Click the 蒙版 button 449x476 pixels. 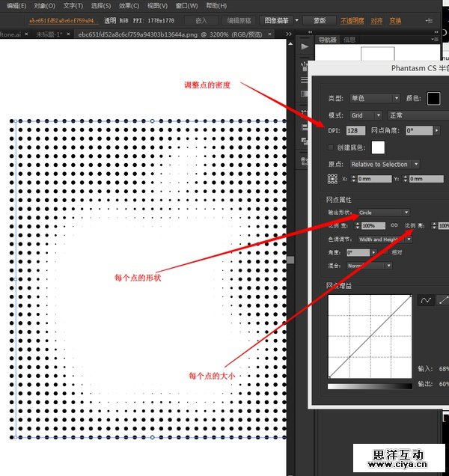[x=320, y=21]
